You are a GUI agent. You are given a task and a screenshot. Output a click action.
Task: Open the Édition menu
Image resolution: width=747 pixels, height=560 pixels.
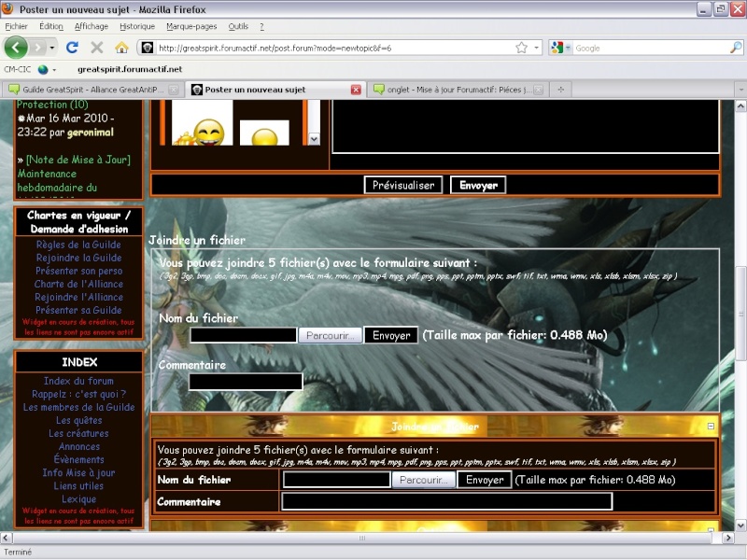pyautogui.click(x=51, y=27)
